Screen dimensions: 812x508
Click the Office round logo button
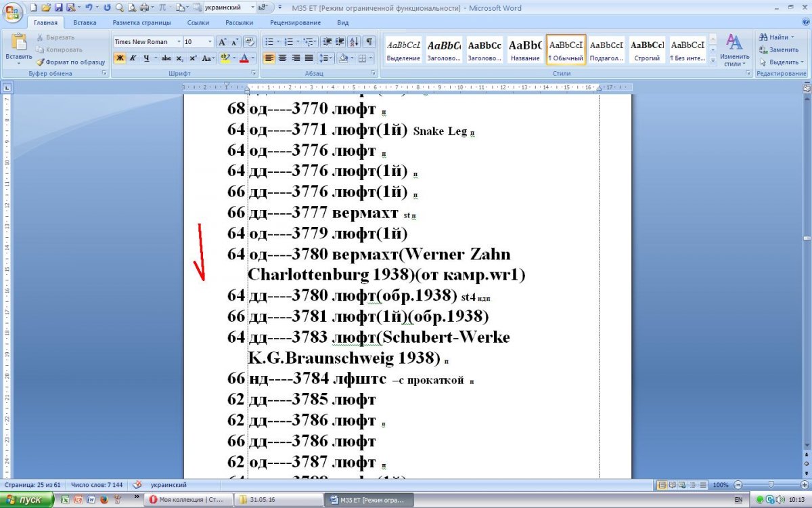point(12,12)
